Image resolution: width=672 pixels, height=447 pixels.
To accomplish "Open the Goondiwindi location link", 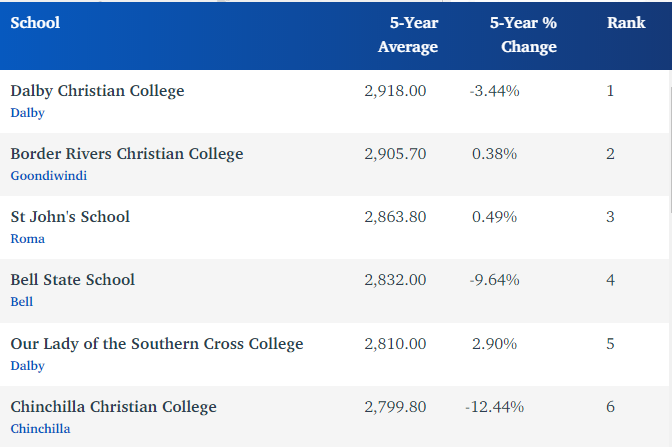I will [x=46, y=176].
